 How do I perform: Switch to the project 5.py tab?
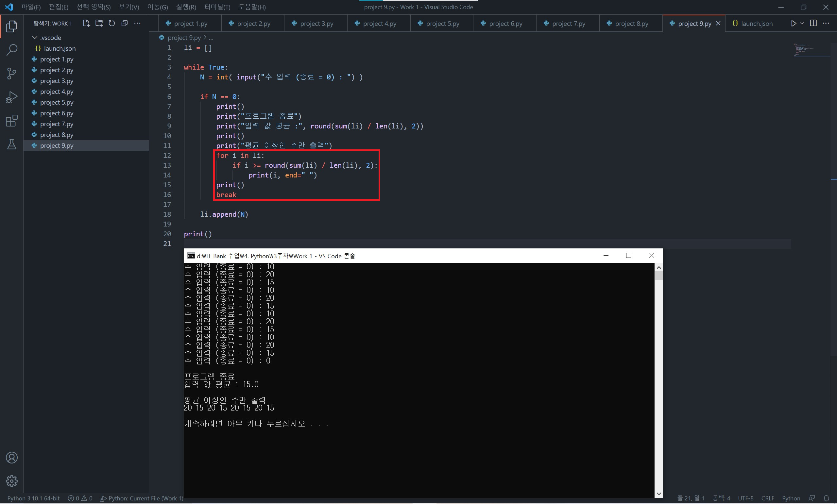click(x=442, y=24)
